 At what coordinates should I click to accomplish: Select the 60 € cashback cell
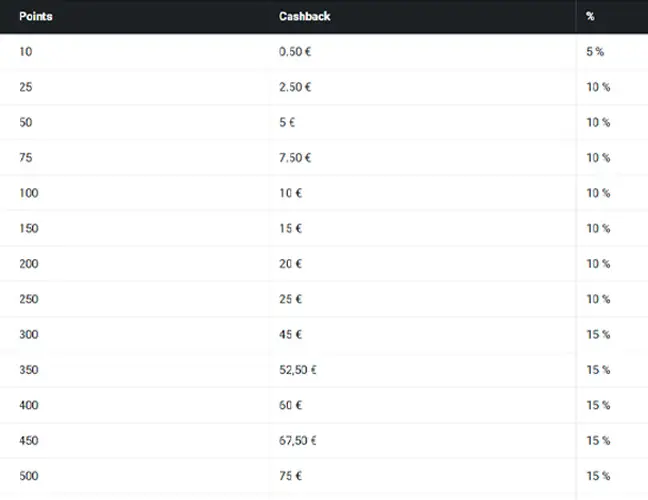click(291, 405)
